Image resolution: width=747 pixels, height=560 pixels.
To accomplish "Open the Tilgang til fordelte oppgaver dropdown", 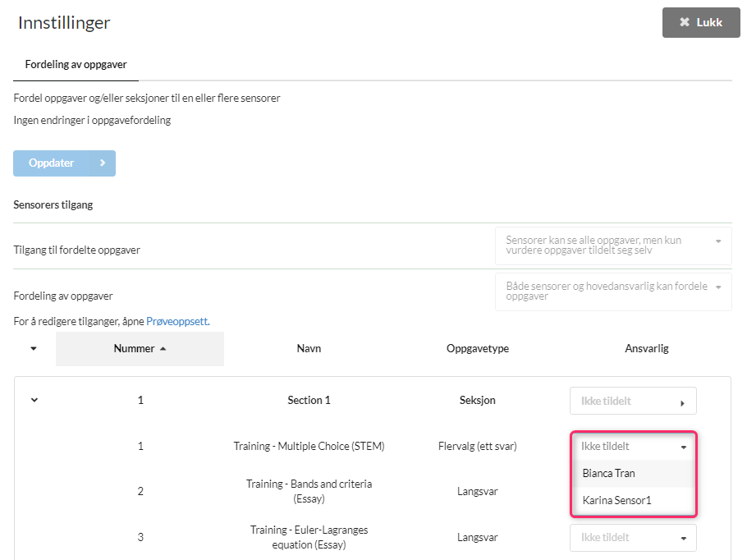I will (613, 246).
